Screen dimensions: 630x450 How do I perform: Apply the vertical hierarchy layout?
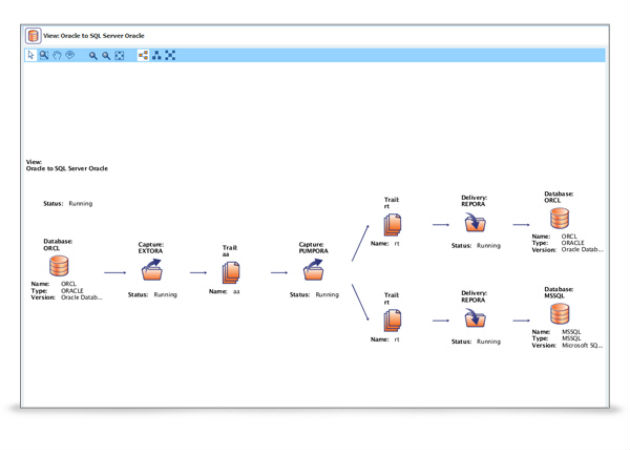(157, 56)
